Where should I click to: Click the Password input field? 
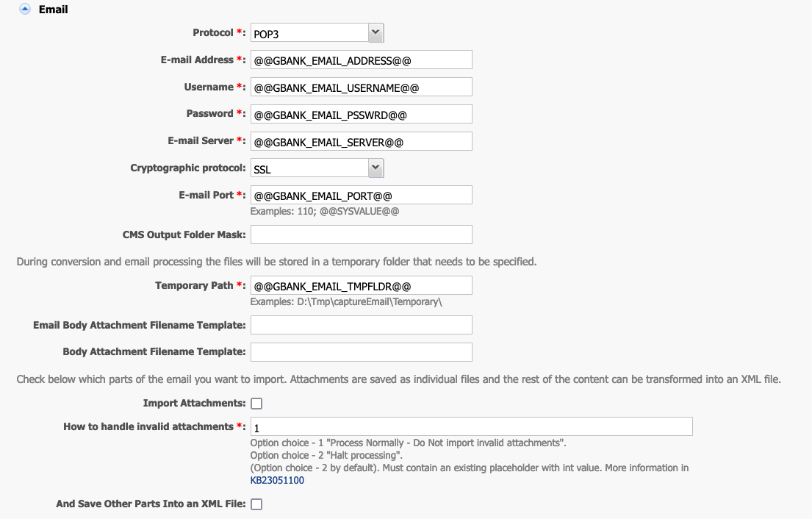[x=362, y=114]
